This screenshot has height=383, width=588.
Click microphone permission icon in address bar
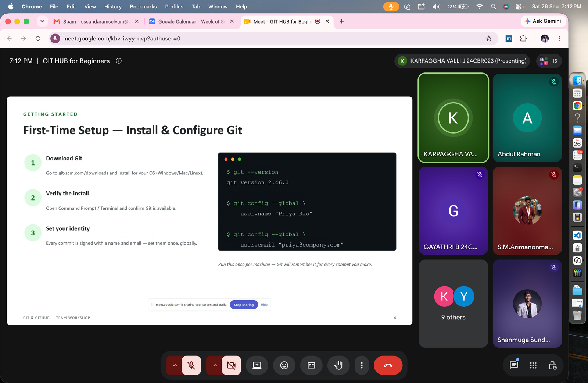(55, 39)
